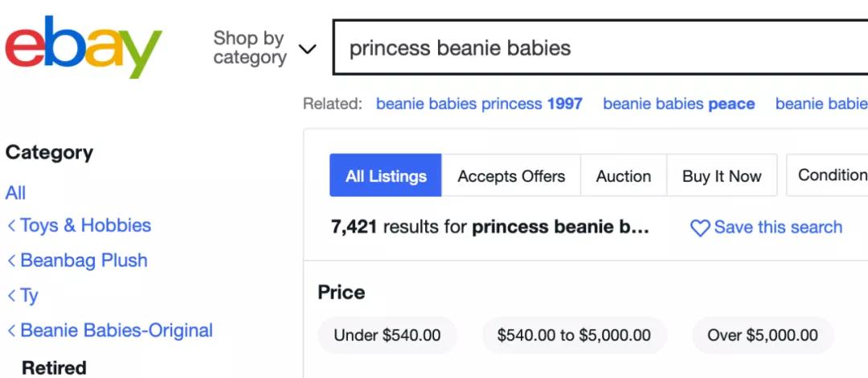The width and height of the screenshot is (868, 378).
Task: Select the Buy It Now tab
Action: tap(721, 176)
